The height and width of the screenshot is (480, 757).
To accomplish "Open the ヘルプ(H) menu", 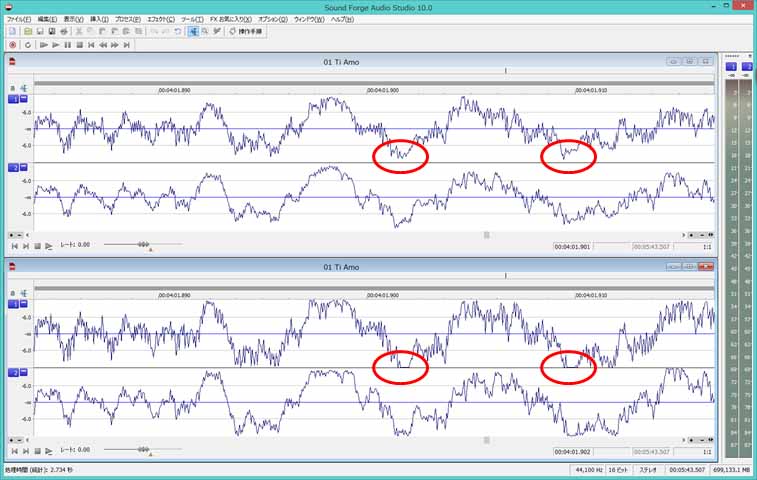I will click(x=342, y=19).
